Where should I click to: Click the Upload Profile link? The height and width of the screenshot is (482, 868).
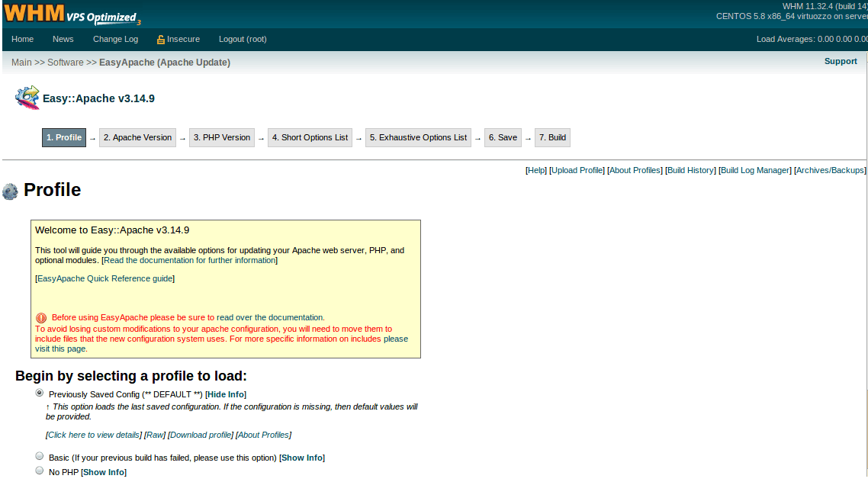[x=577, y=170]
